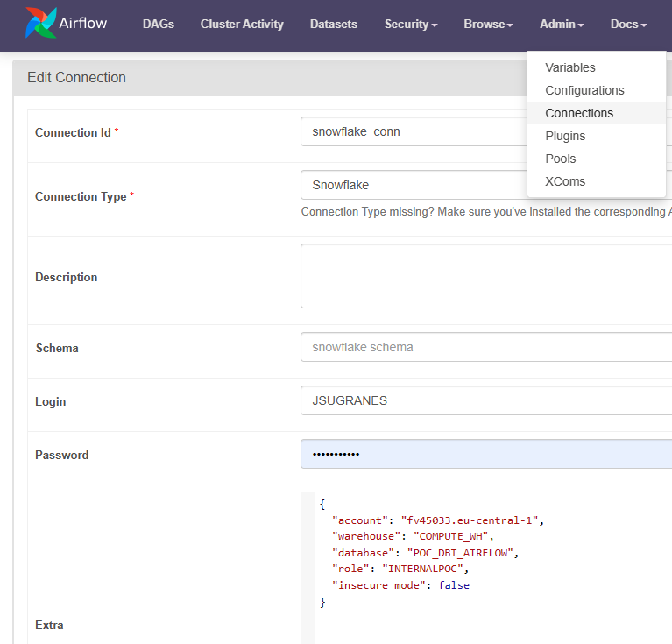Viewport: 672px width, 644px height.
Task: Collapse the Admin dropdown menu
Action: pyautogui.click(x=562, y=24)
